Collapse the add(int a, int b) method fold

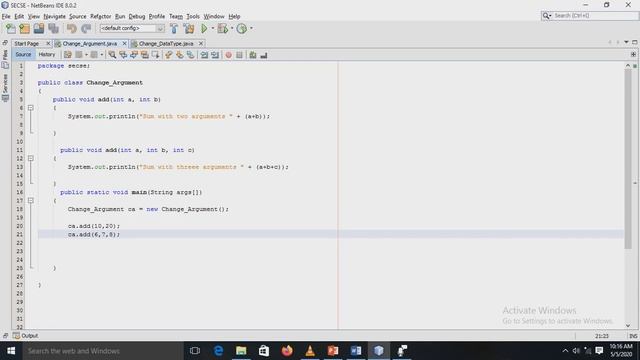[x=31, y=108]
